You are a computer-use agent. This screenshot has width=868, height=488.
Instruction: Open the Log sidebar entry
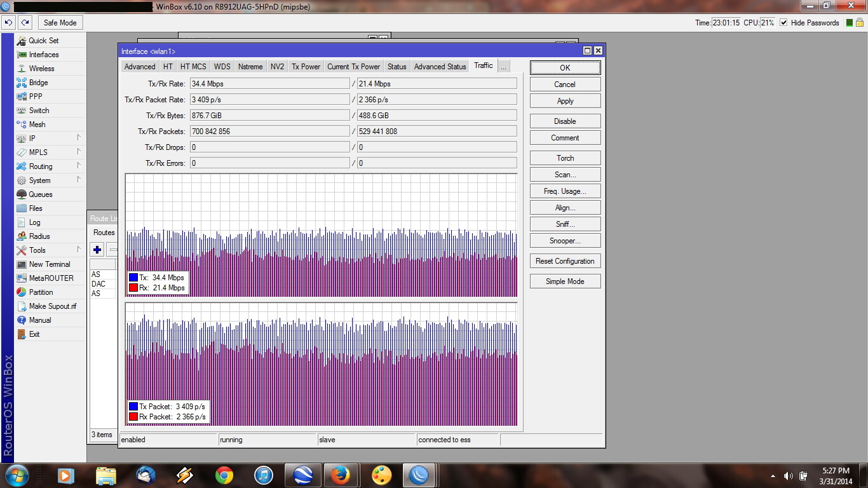(x=34, y=222)
